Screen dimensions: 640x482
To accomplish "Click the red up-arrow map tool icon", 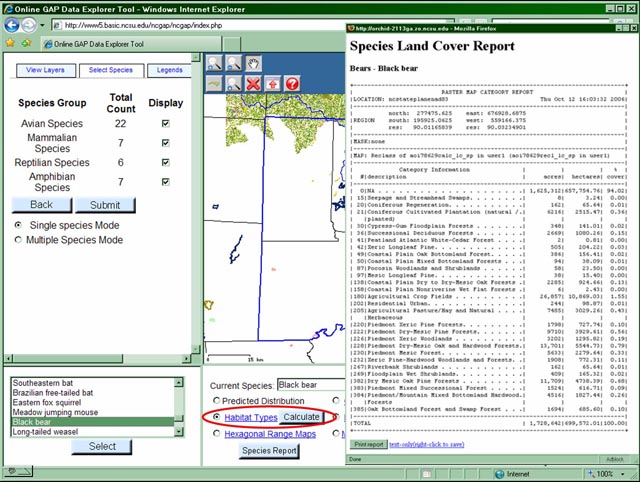I will [273, 84].
